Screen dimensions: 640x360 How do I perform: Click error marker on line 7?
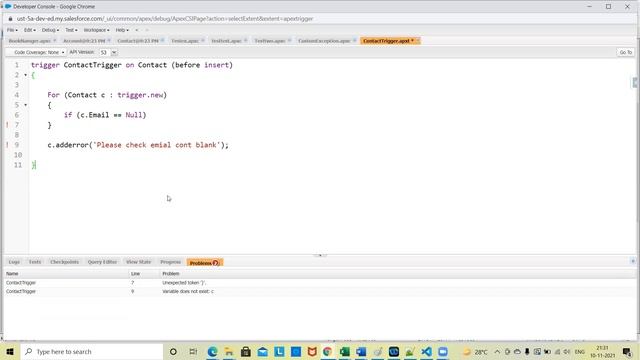[x=7, y=125]
